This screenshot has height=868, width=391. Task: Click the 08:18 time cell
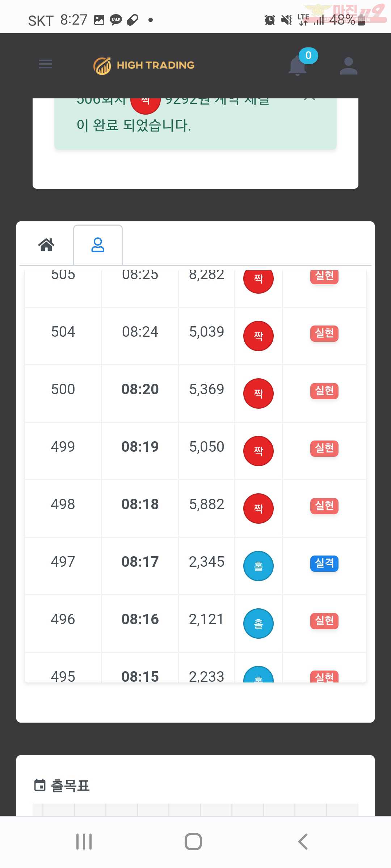point(140,504)
